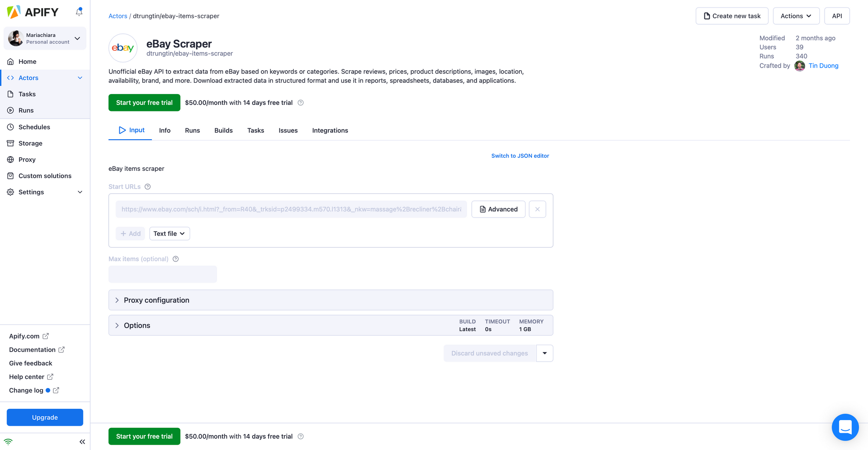Open Help center link
This screenshot has width=868, height=450.
(x=31, y=377)
